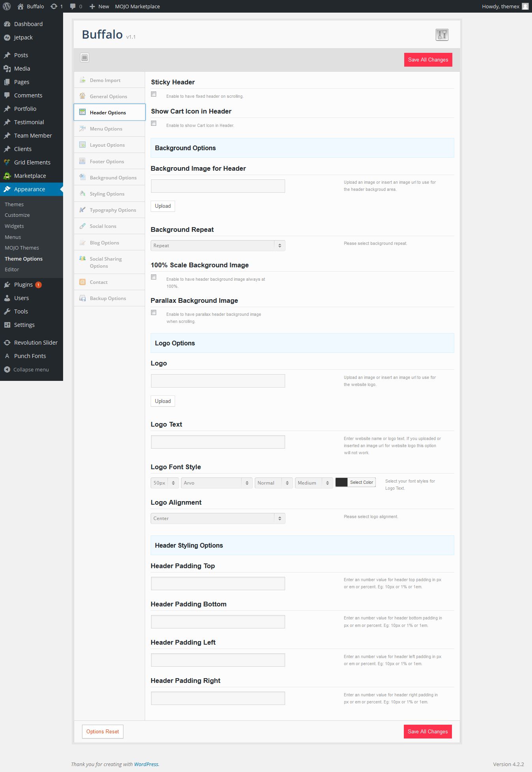Image resolution: width=532 pixels, height=772 pixels.
Task: Click Upload for header background image
Action: coord(163,206)
